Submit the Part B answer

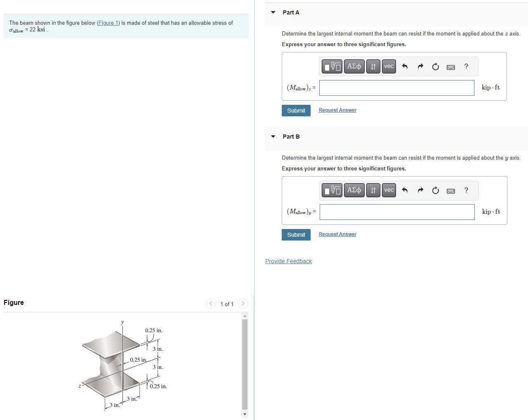tap(296, 235)
